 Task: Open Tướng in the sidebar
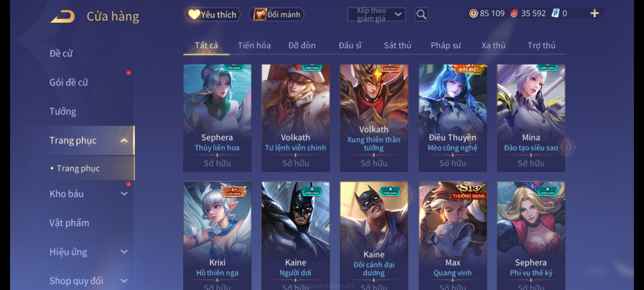coord(63,111)
